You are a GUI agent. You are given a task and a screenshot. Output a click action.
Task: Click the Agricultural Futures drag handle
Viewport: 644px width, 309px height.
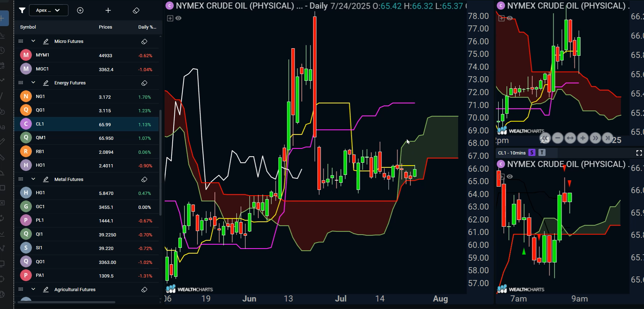coord(21,289)
